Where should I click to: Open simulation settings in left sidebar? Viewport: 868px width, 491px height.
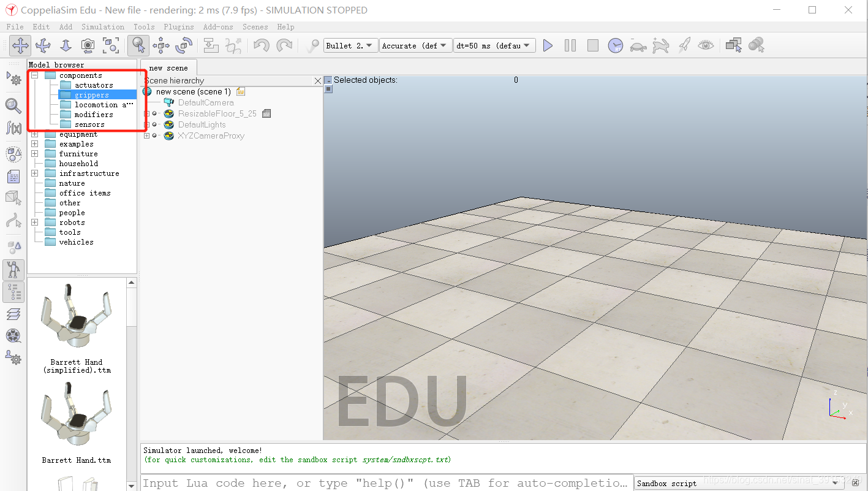pyautogui.click(x=13, y=78)
